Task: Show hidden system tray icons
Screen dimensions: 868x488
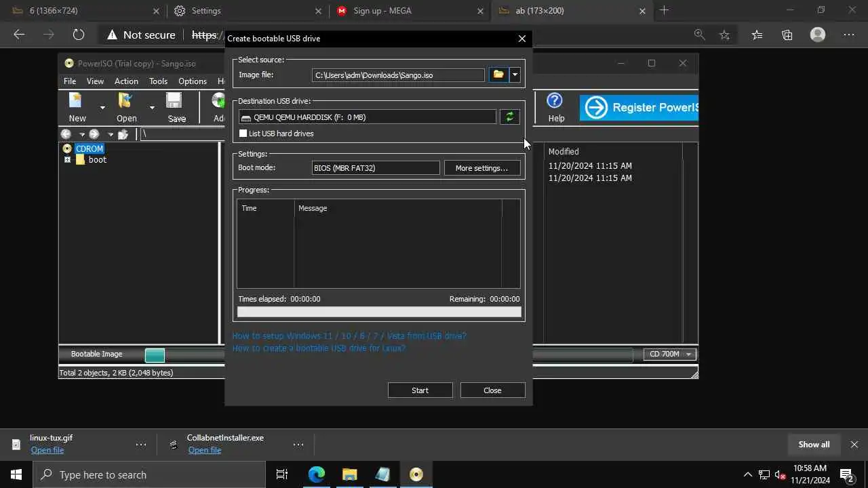Action: [748, 474]
